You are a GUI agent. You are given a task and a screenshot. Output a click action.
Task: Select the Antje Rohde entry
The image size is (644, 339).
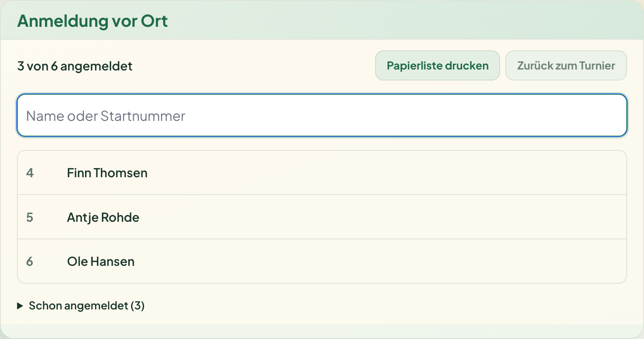[322, 217]
